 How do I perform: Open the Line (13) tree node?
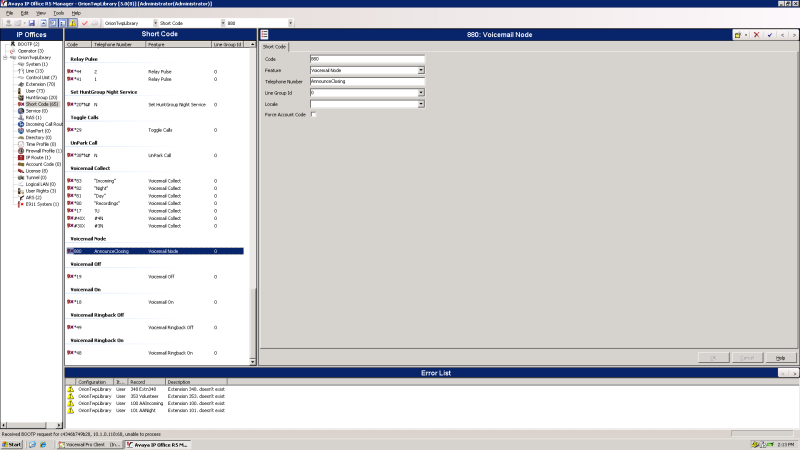pyautogui.click(x=35, y=71)
